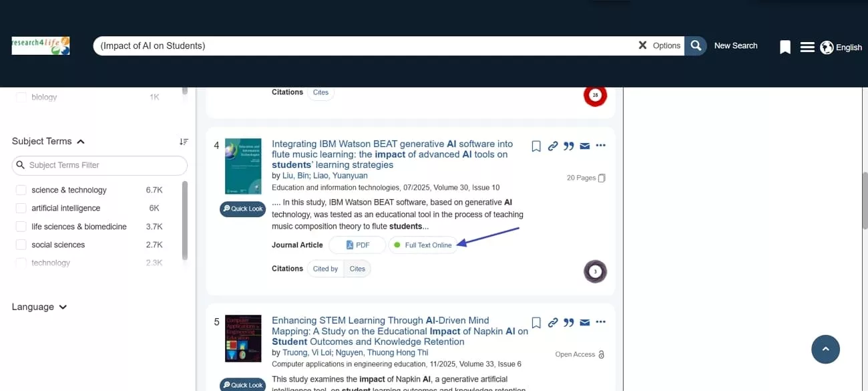Collapse the Subject Terms section
The width and height of the screenshot is (868, 391).
pyautogui.click(x=48, y=141)
